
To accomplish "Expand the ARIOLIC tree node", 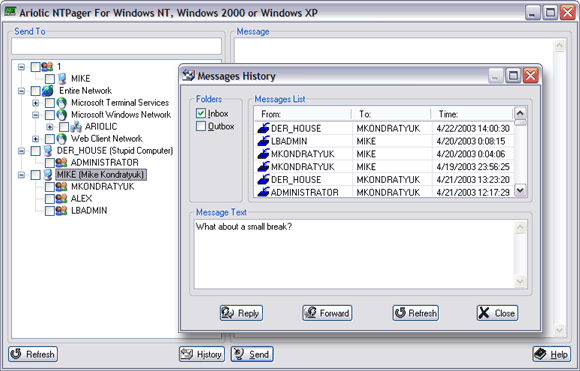I will click(x=50, y=127).
